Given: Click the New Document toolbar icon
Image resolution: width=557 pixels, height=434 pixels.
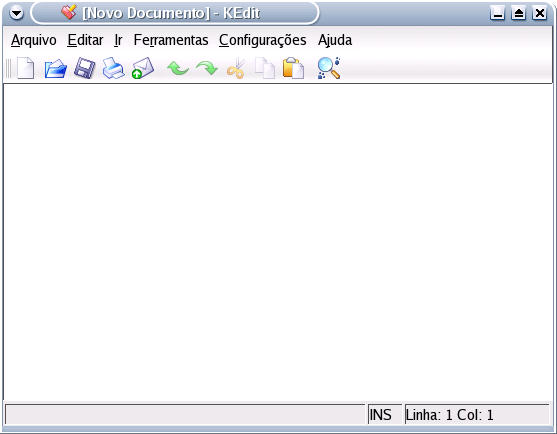Looking at the screenshot, I should click(x=26, y=68).
